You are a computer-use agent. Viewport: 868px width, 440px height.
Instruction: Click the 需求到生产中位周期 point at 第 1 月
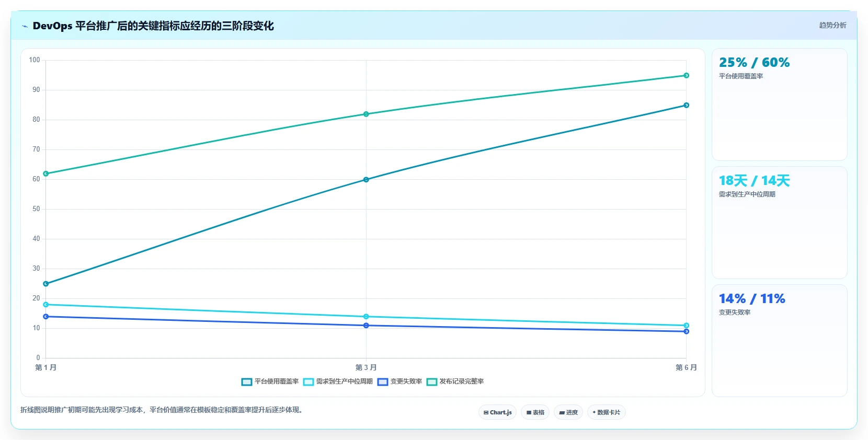click(x=46, y=305)
